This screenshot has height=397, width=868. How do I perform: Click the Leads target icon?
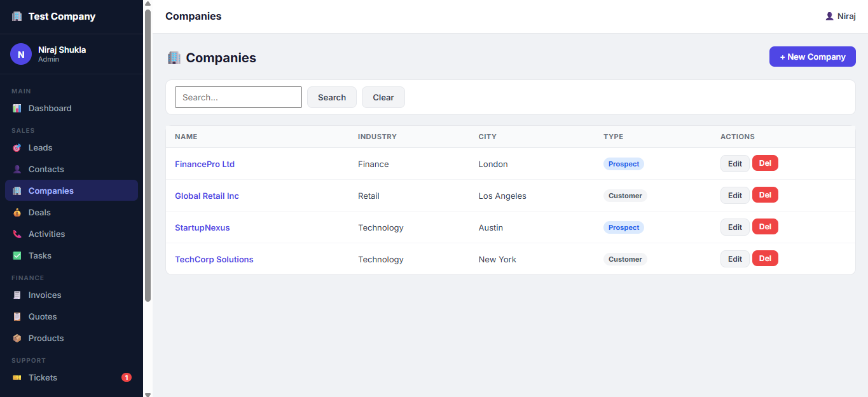coord(17,148)
